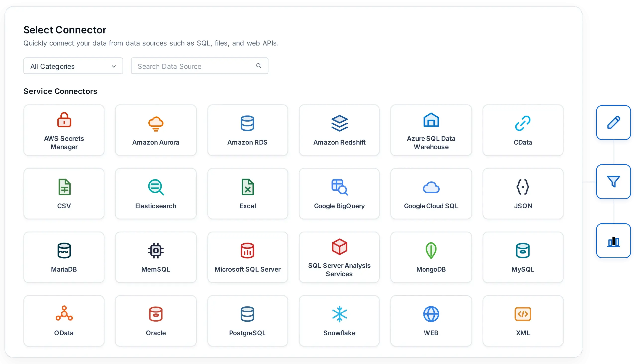
Task: Choose the Azure SQL Data Warehouse icon
Action: 431,120
